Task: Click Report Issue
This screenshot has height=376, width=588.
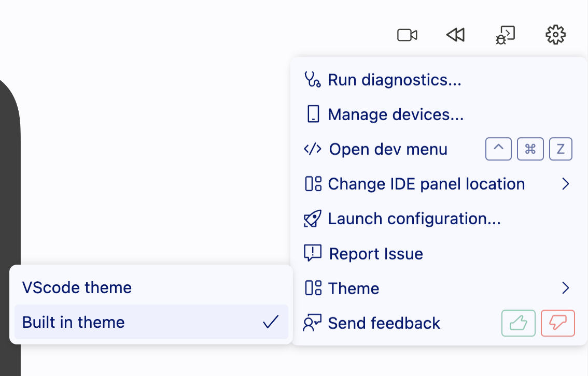Action: [375, 253]
